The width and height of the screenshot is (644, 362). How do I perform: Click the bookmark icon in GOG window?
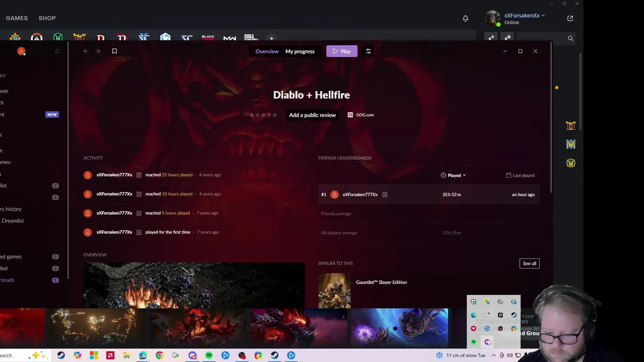(114, 51)
